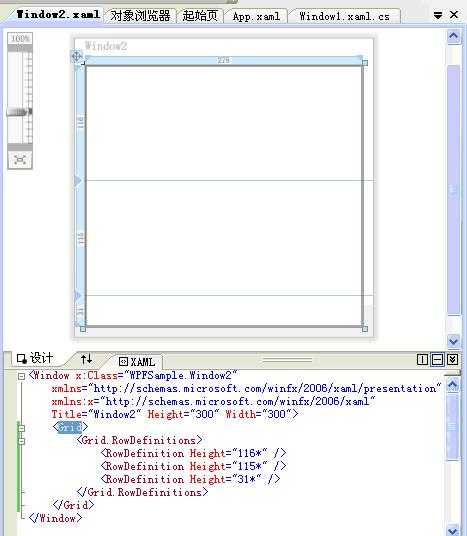Click the closing </Window> tag
This screenshot has width=467, height=536.
(55, 518)
